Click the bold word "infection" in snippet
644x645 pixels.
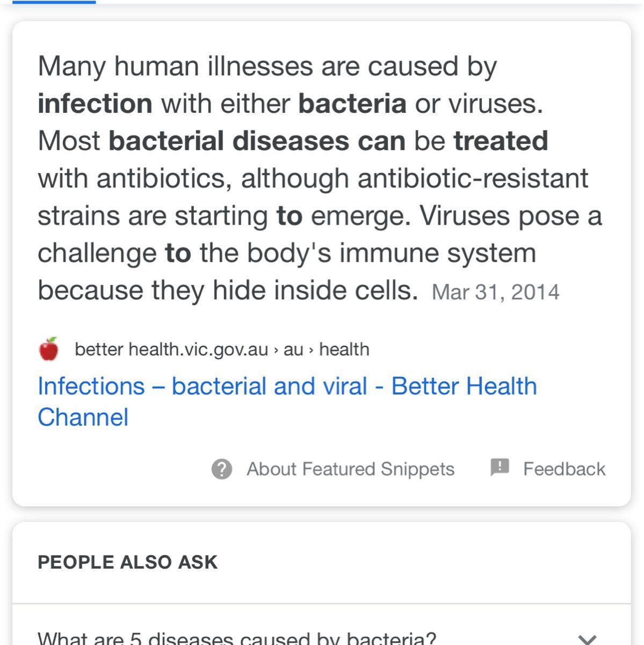coord(95,103)
